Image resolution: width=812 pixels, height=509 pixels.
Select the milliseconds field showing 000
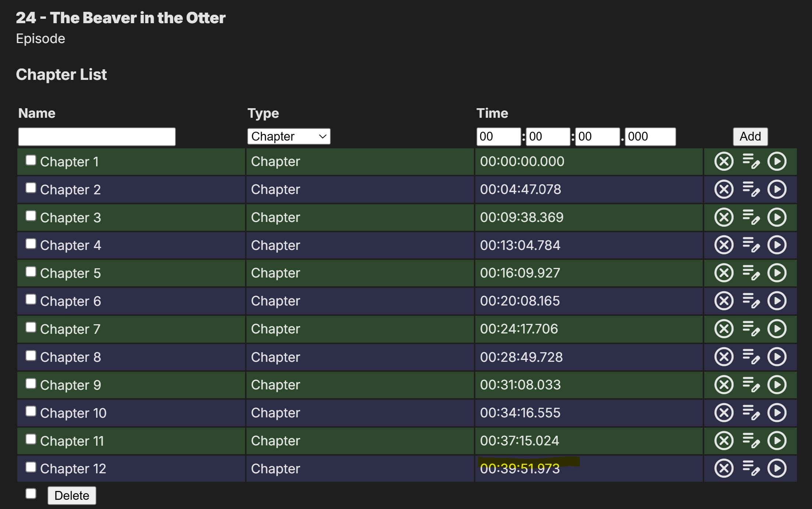click(x=650, y=137)
